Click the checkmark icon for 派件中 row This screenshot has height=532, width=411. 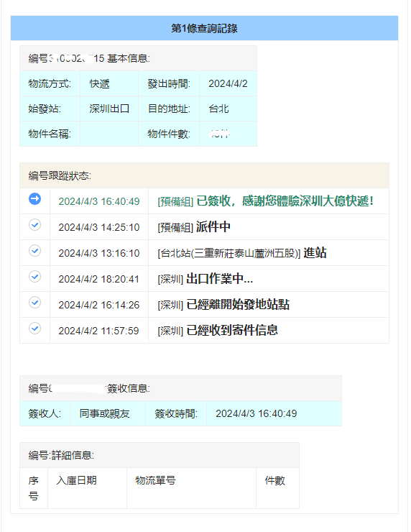pos(34,224)
